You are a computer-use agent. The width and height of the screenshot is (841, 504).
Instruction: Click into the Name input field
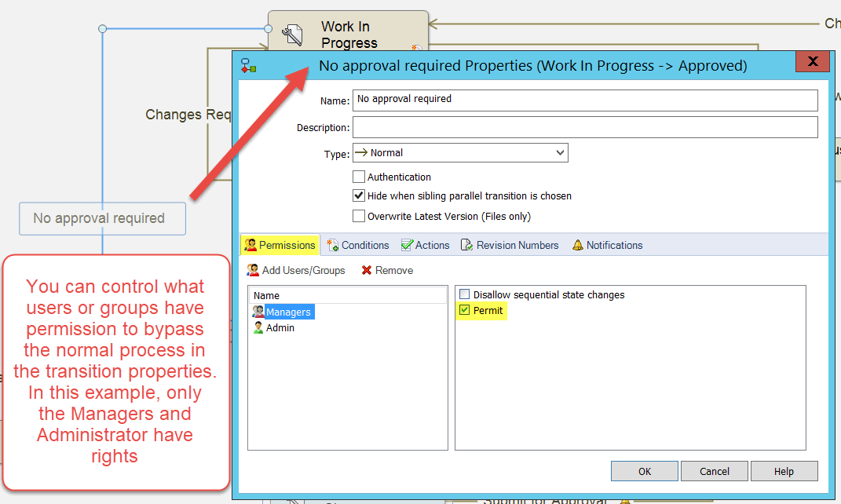click(x=585, y=100)
